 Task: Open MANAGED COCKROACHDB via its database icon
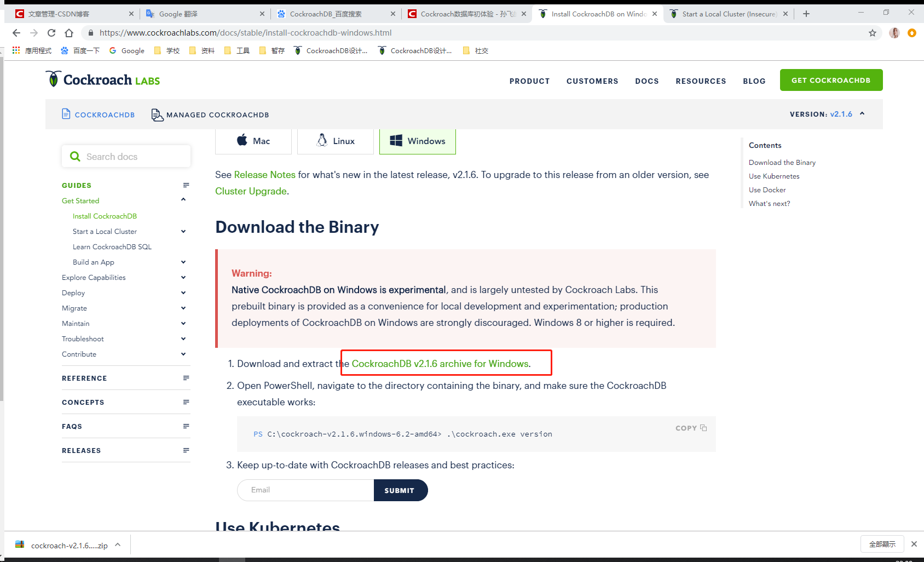[x=157, y=114]
